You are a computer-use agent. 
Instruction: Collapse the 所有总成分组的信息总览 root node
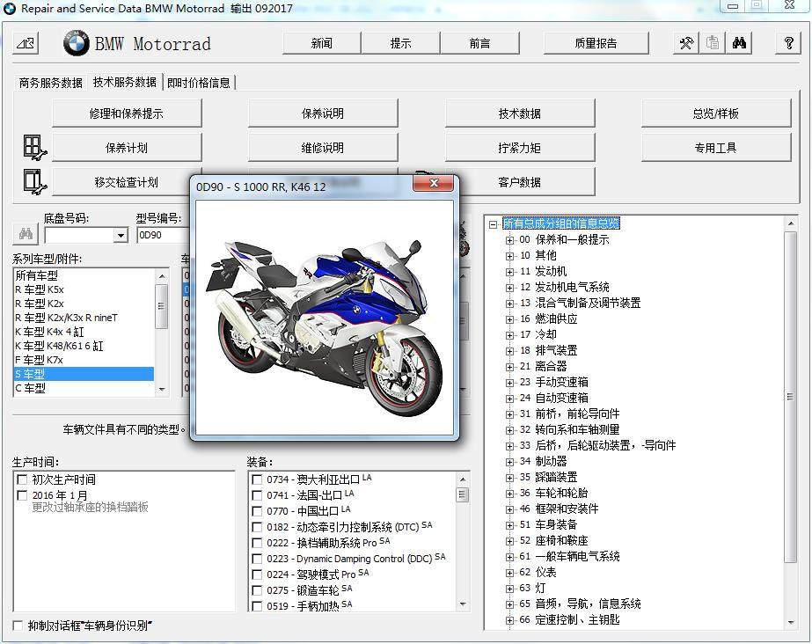coord(493,224)
